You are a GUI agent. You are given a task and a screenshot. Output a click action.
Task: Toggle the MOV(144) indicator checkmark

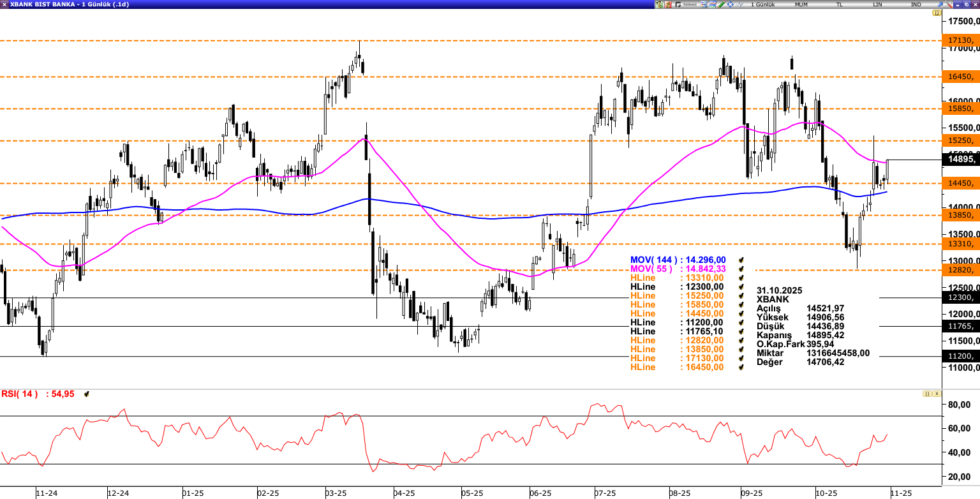click(x=741, y=260)
